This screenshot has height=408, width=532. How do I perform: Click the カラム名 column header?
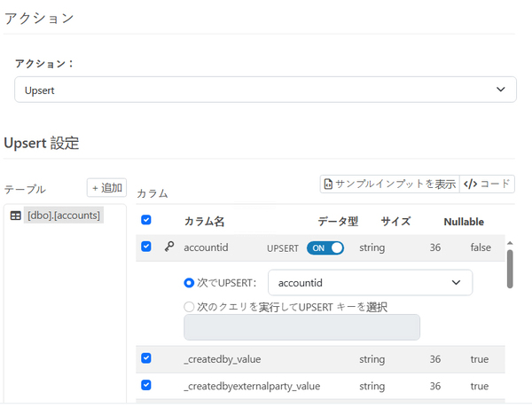(x=204, y=221)
